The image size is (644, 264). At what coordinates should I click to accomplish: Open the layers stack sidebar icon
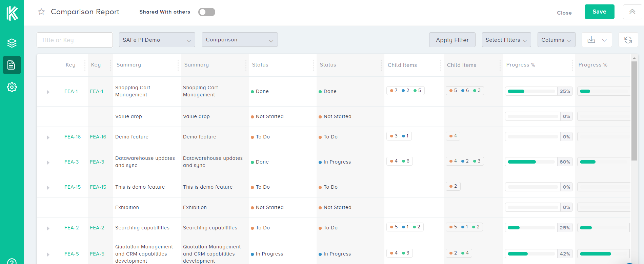(x=12, y=43)
